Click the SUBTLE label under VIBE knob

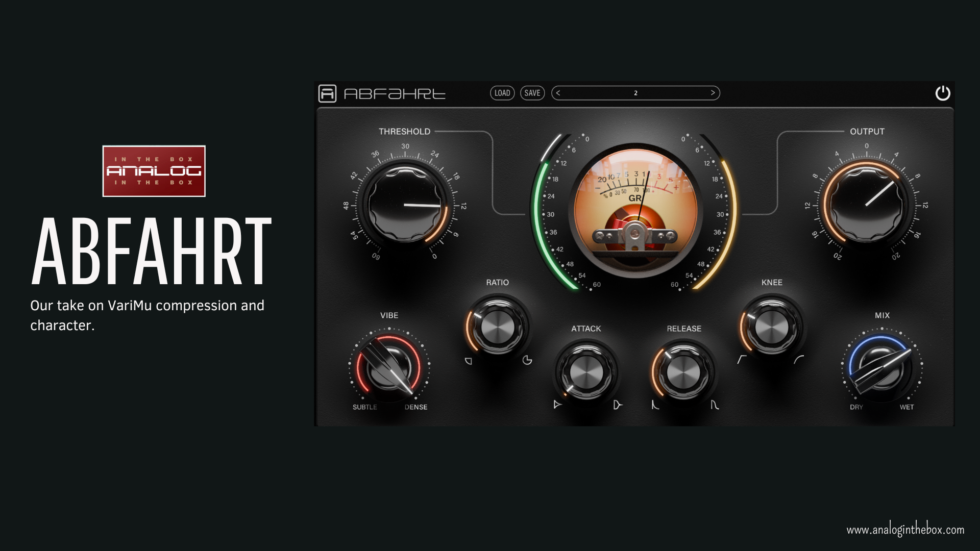[x=365, y=407]
